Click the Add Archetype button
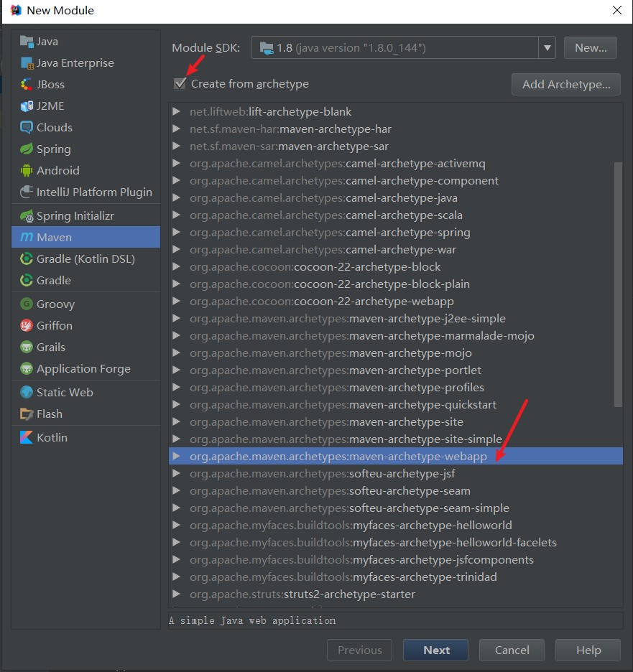The image size is (633, 672). pos(566,85)
